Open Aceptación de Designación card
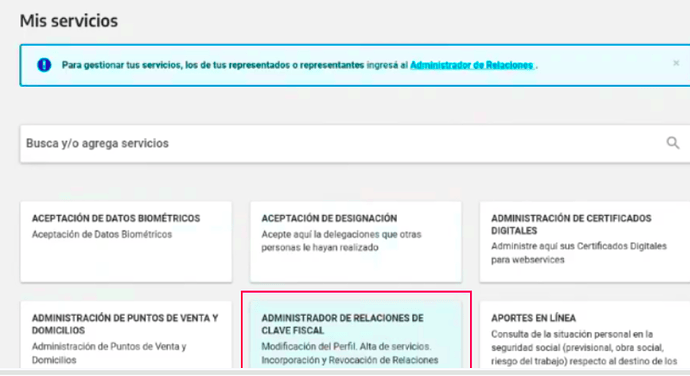This screenshot has width=690, height=376. 356,242
